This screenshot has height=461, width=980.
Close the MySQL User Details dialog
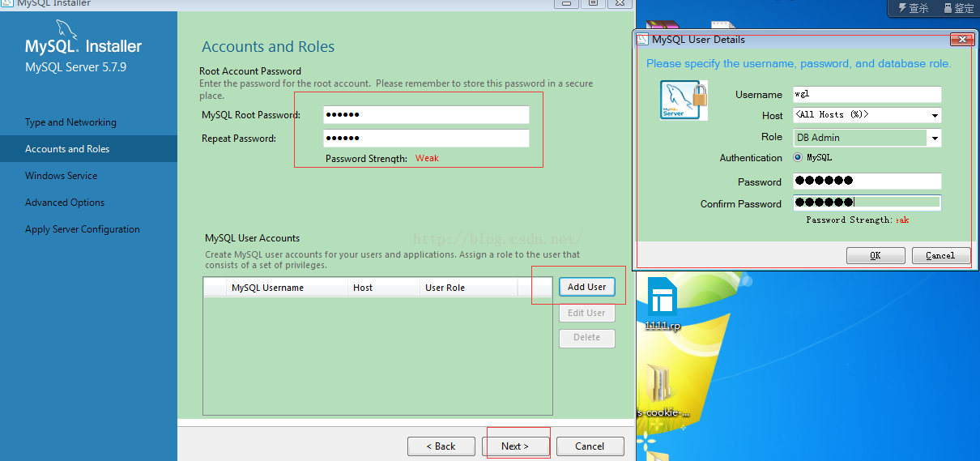click(x=962, y=39)
